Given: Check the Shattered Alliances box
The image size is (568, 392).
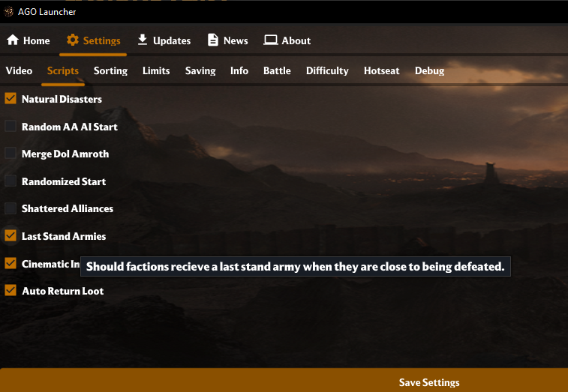Looking at the screenshot, I should (x=11, y=208).
